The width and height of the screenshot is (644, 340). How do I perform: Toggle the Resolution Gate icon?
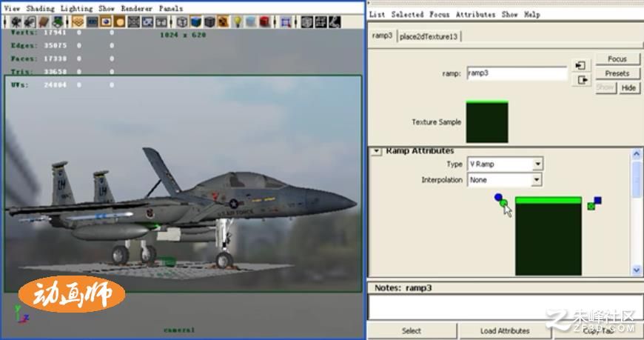pyautogui.click(x=106, y=22)
